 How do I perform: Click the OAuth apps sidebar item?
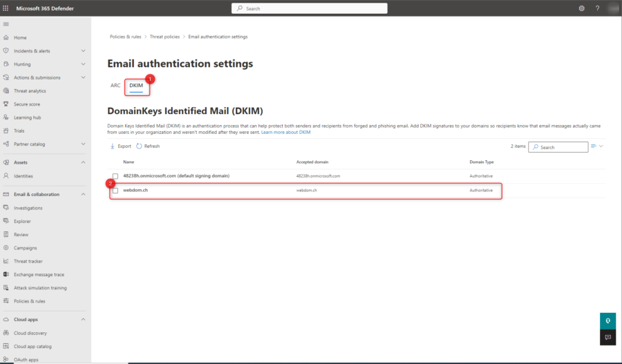26,360
